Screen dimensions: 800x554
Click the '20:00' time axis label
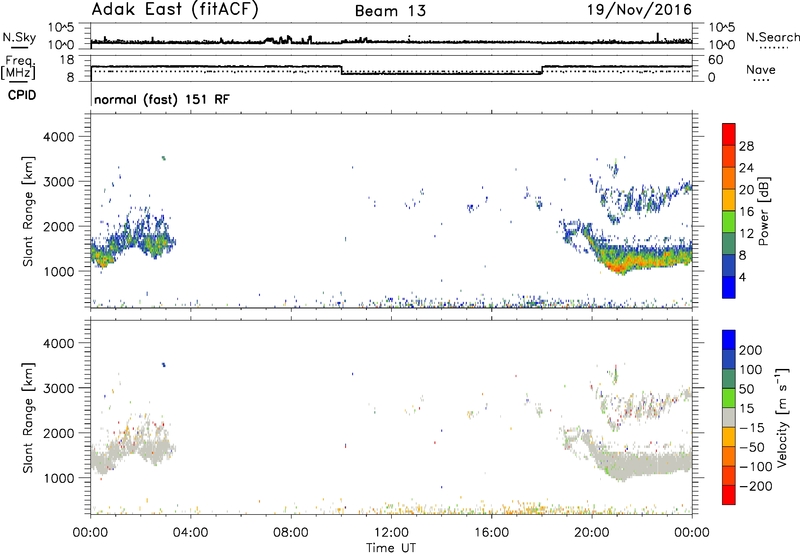click(592, 533)
